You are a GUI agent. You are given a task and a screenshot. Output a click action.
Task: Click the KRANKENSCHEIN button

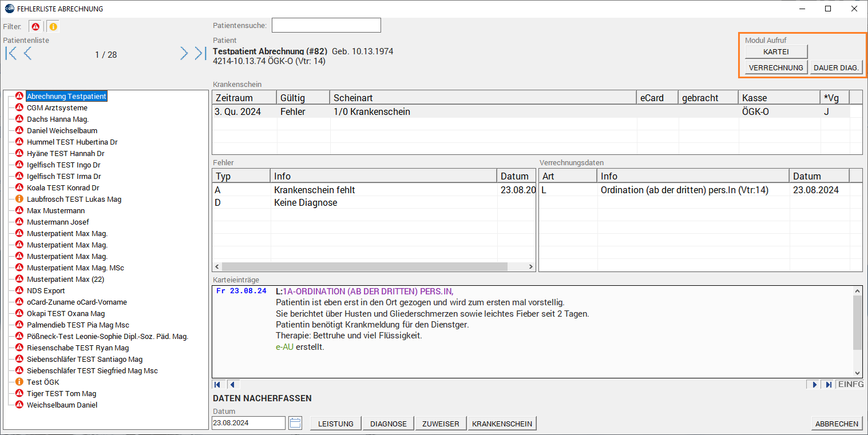(x=502, y=424)
